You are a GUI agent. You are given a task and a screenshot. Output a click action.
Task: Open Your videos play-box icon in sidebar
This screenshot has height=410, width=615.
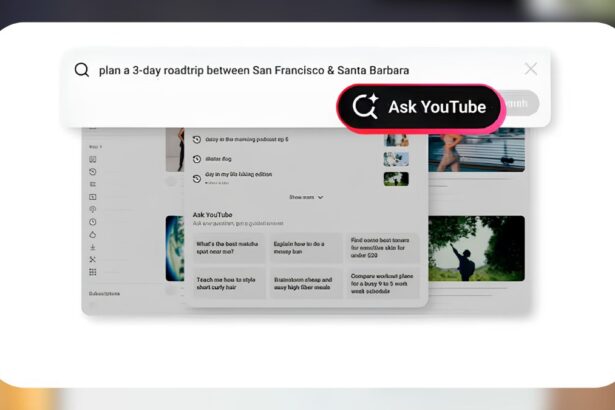click(x=93, y=197)
